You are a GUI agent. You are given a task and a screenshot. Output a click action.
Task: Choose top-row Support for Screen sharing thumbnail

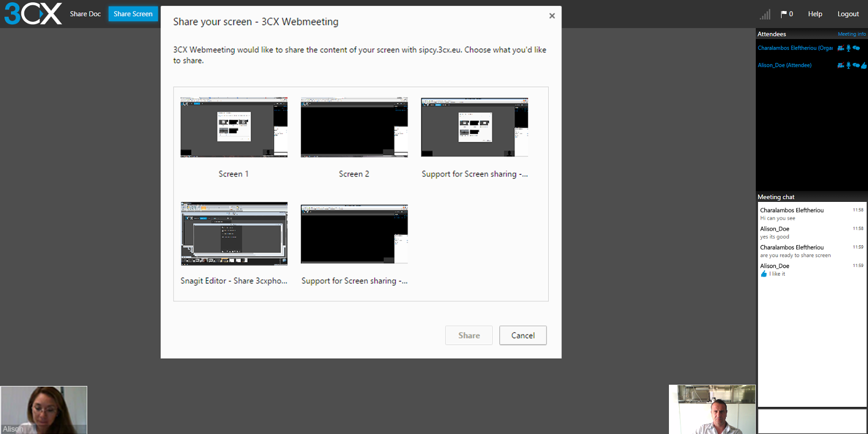[475, 127]
